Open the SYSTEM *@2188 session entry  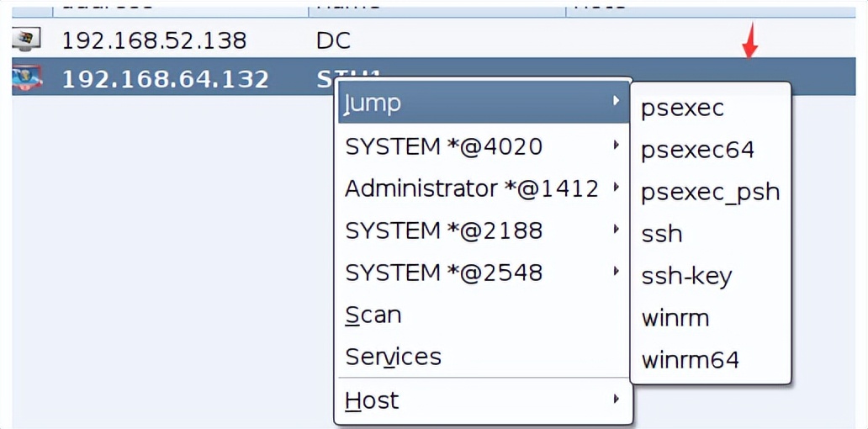coord(484,230)
